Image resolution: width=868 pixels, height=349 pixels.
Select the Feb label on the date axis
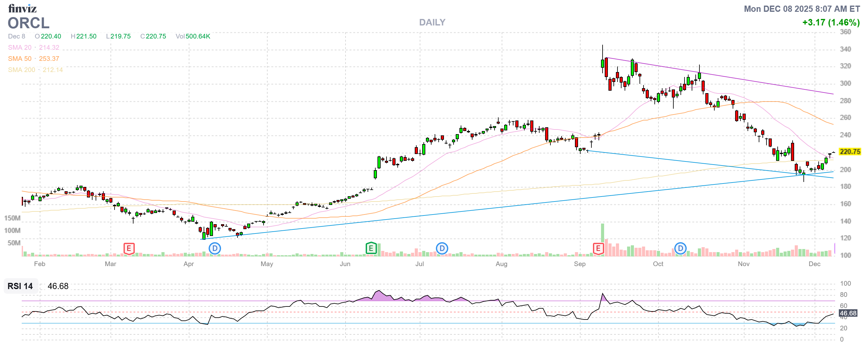click(39, 264)
